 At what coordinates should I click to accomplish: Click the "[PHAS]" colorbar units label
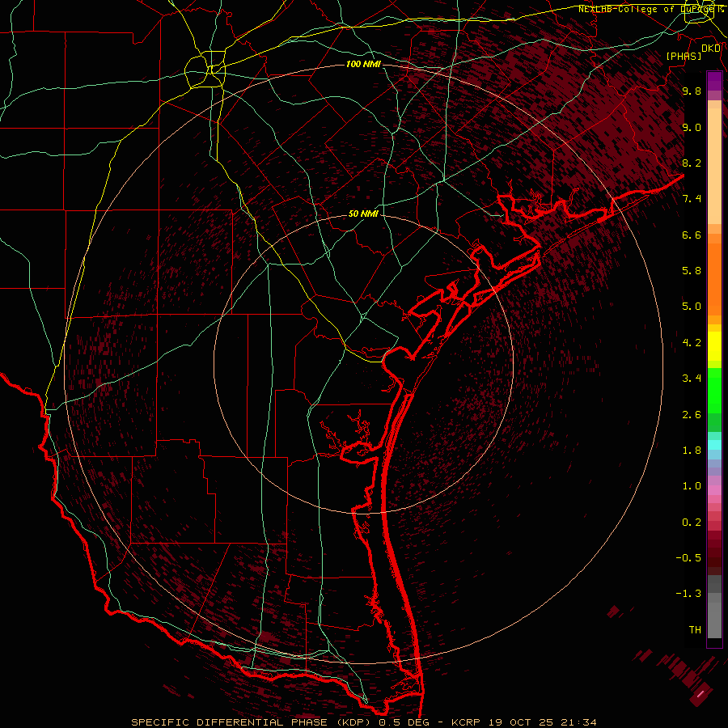pos(684,56)
